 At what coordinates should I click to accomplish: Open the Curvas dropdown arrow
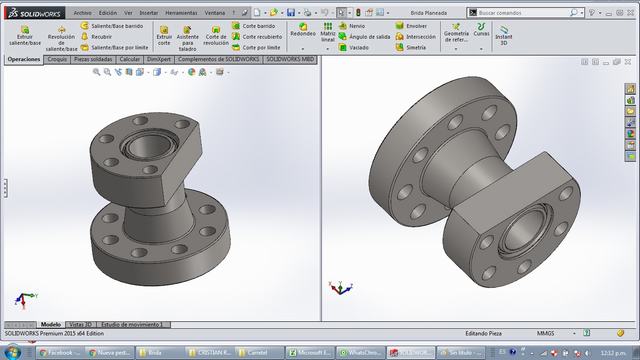(x=481, y=49)
